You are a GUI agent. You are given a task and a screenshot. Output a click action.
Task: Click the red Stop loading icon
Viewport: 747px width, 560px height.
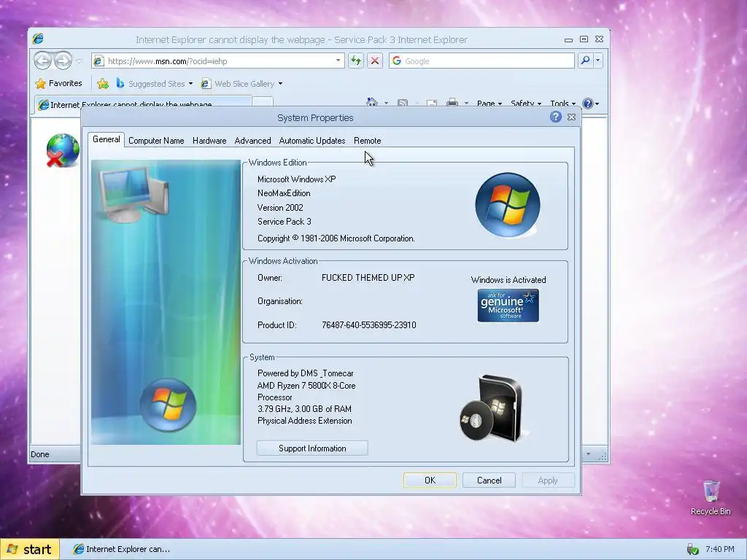coord(375,61)
